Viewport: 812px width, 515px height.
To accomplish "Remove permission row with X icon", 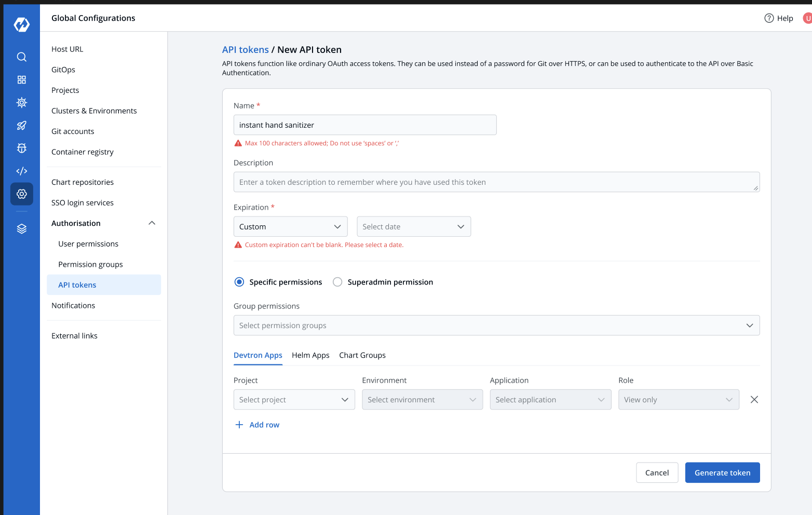I will (754, 400).
